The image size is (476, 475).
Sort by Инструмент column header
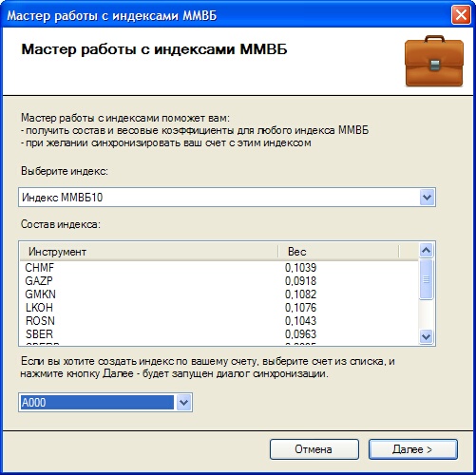coord(149,252)
